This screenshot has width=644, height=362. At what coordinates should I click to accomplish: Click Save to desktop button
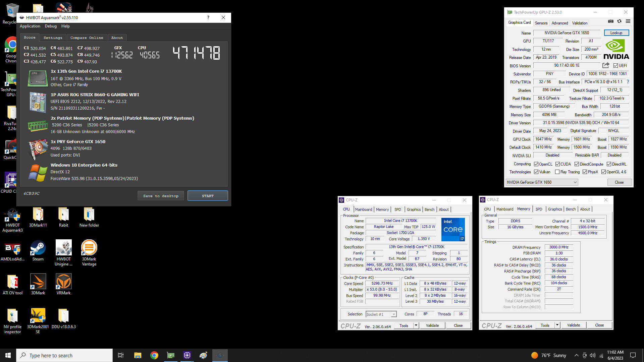click(161, 196)
